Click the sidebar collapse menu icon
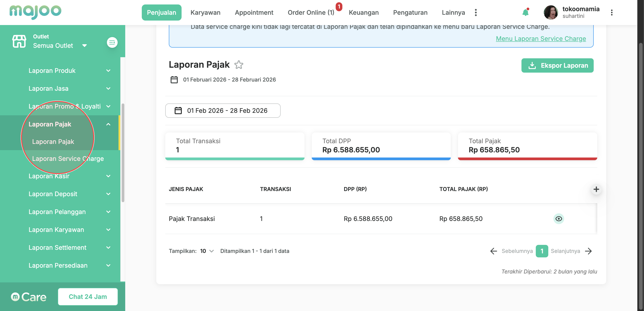The image size is (644, 311). coord(112,42)
